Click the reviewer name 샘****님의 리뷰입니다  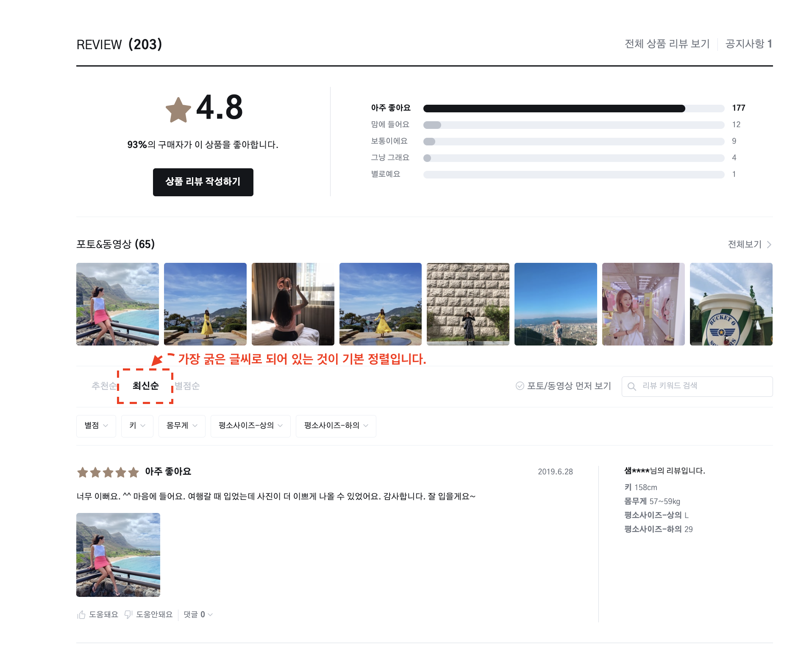point(665,471)
